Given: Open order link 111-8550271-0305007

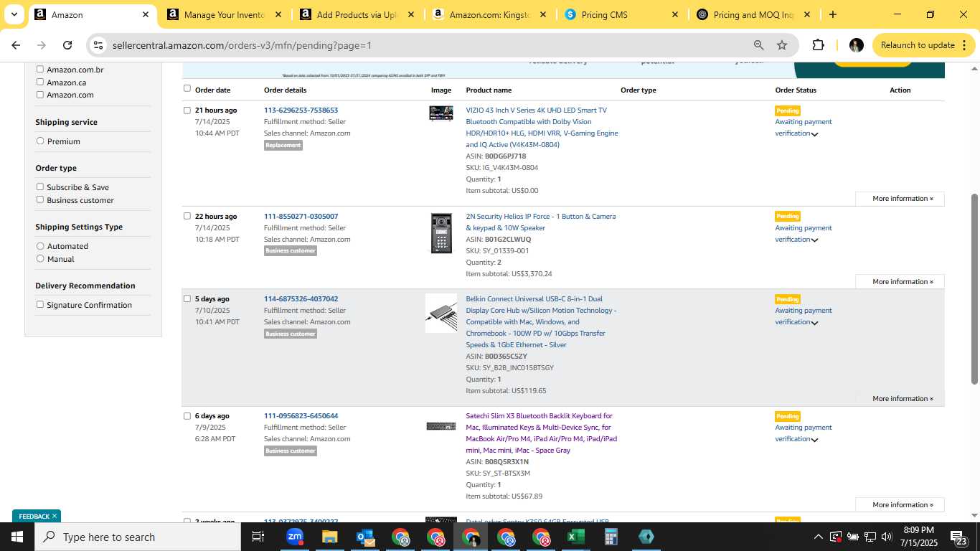Looking at the screenshot, I should [x=301, y=216].
